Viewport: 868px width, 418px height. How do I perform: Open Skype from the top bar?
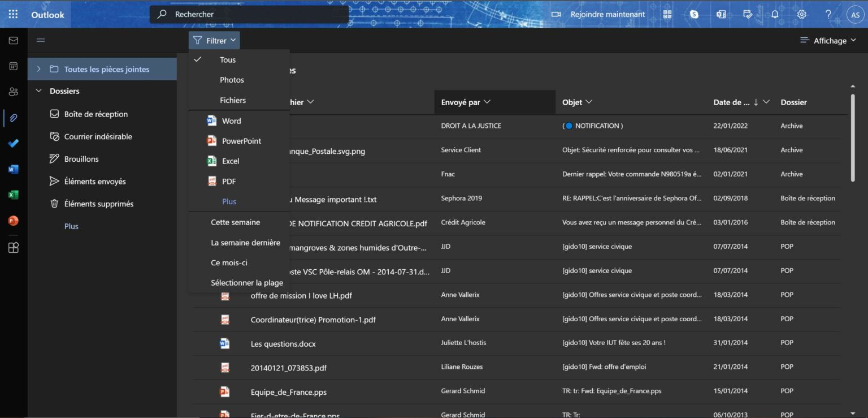coord(694,14)
